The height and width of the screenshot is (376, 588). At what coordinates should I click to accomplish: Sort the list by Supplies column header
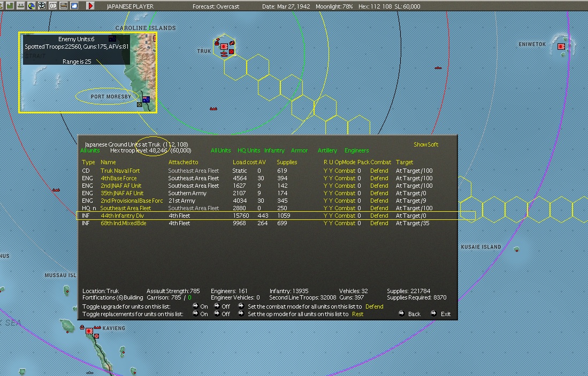tap(286, 162)
